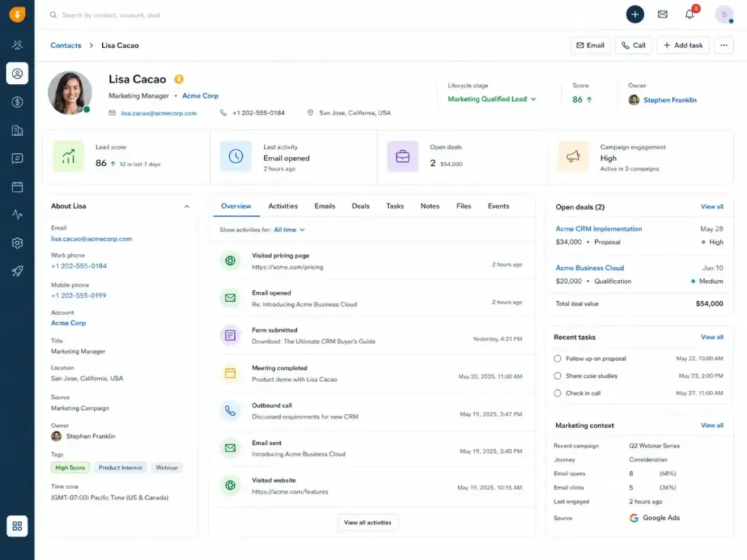Screen dimensions: 747x560
Task: Open Acme Business Cloud deal
Action: 589,268
